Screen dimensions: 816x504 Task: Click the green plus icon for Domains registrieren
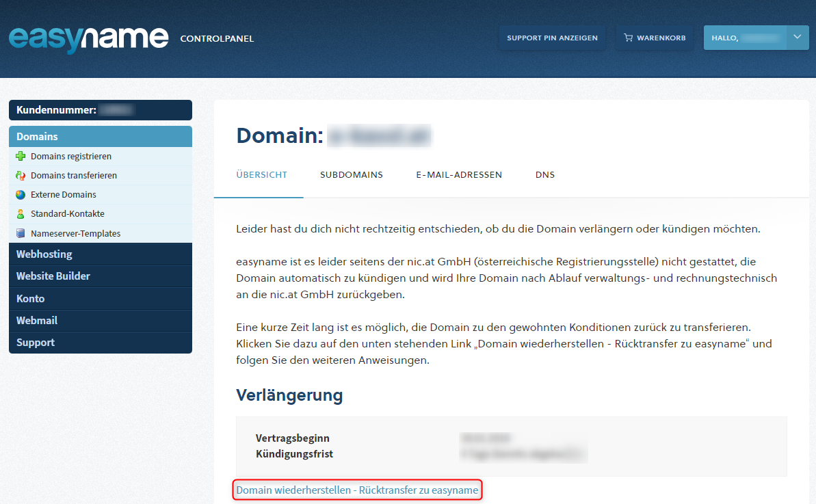pos(21,156)
